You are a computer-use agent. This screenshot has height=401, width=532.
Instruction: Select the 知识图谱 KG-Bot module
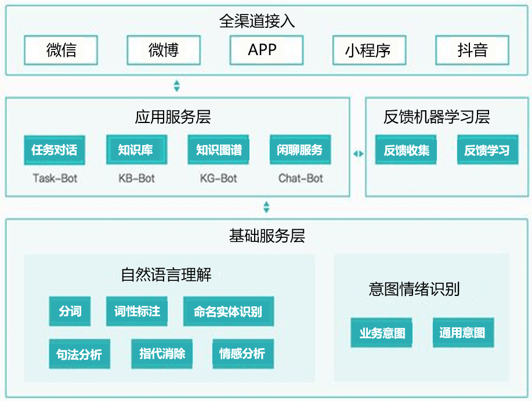[x=218, y=150]
